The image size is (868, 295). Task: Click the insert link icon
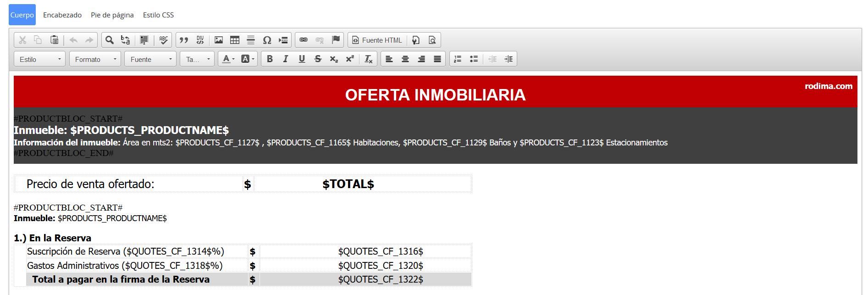[304, 40]
